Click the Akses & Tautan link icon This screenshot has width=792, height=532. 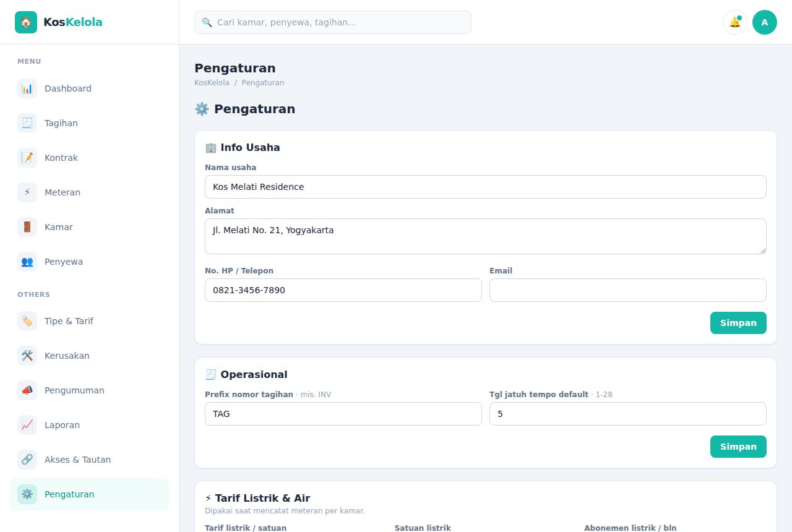click(27, 460)
